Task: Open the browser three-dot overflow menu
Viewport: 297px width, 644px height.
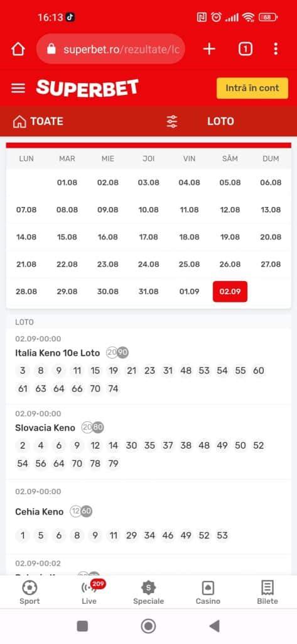Action: [x=276, y=49]
